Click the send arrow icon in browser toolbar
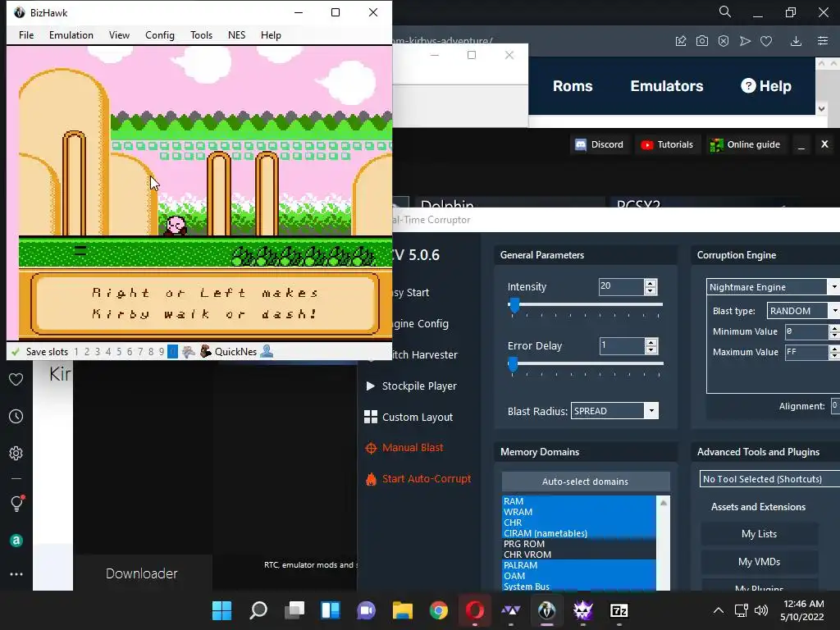840x630 pixels. tap(745, 41)
